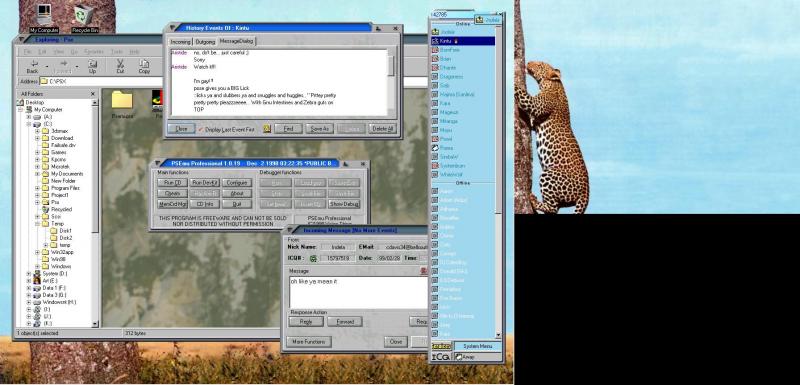Switch to Incoming tab in History Events
This screenshot has height=385, width=800.
click(180, 42)
